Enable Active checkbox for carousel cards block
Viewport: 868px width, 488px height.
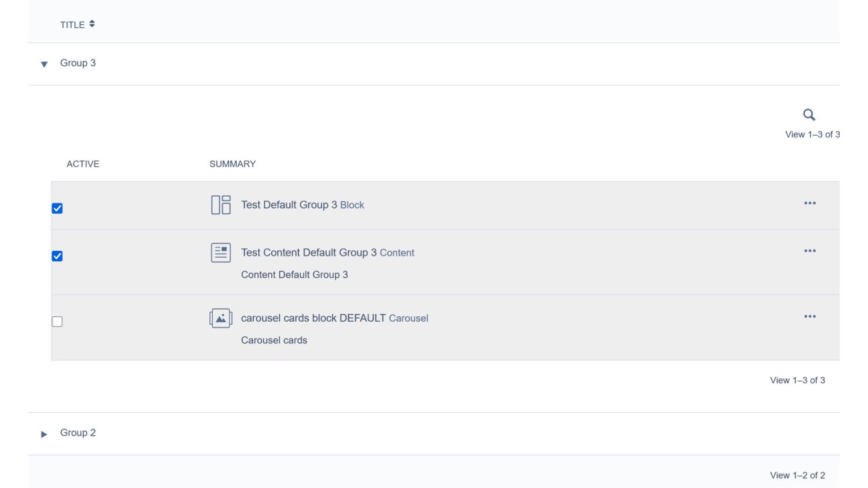[57, 322]
